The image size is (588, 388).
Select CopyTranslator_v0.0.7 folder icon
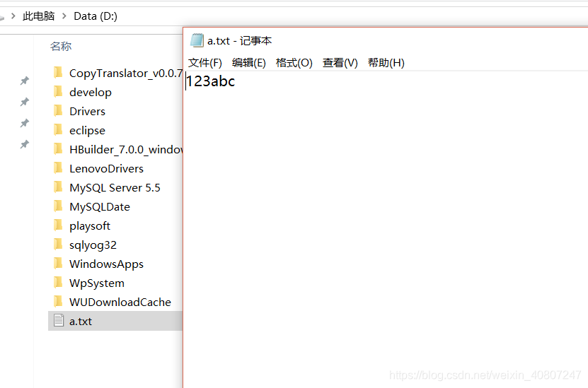pos(58,72)
